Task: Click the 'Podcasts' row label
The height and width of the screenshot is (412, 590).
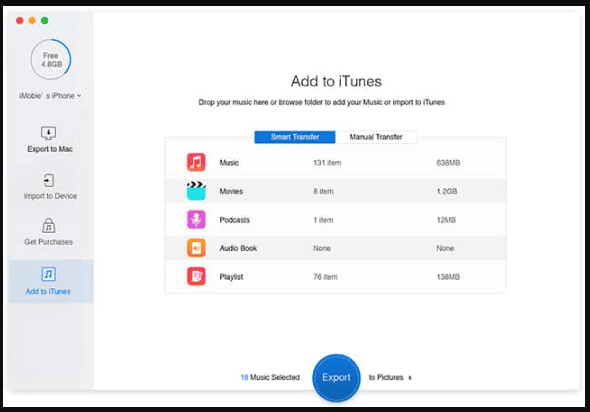Action: pos(234,220)
